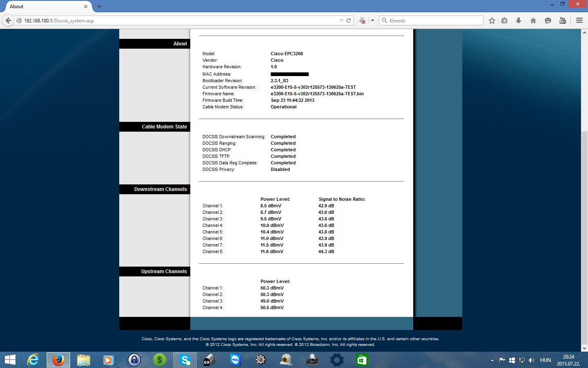Click the globe site identity icon
The image size is (588, 368).
pos(19,20)
